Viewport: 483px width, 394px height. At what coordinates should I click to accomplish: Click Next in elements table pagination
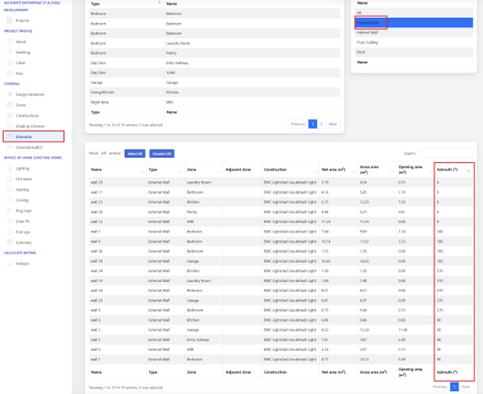[x=466, y=387]
